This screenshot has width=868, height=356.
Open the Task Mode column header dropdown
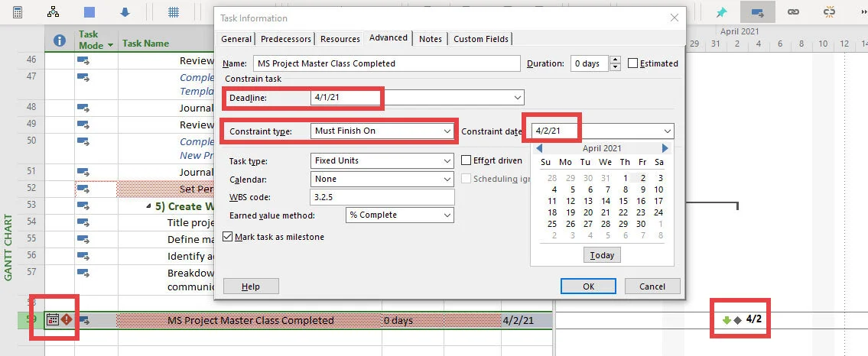(111, 46)
